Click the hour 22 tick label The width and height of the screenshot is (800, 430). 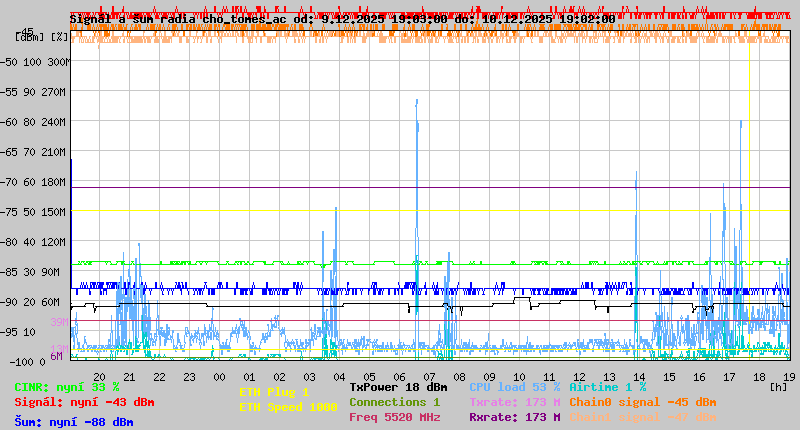160,377
